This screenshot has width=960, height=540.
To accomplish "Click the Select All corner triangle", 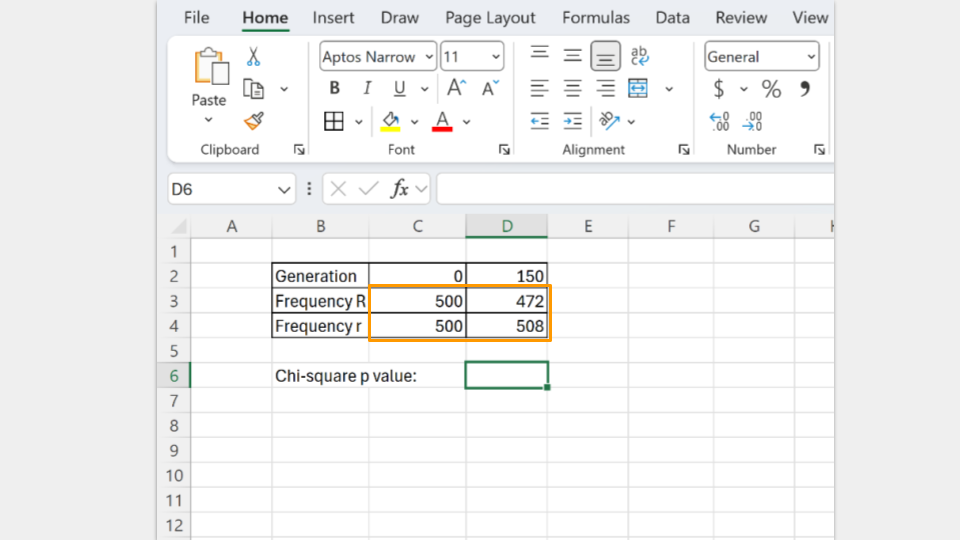I will tap(179, 227).
